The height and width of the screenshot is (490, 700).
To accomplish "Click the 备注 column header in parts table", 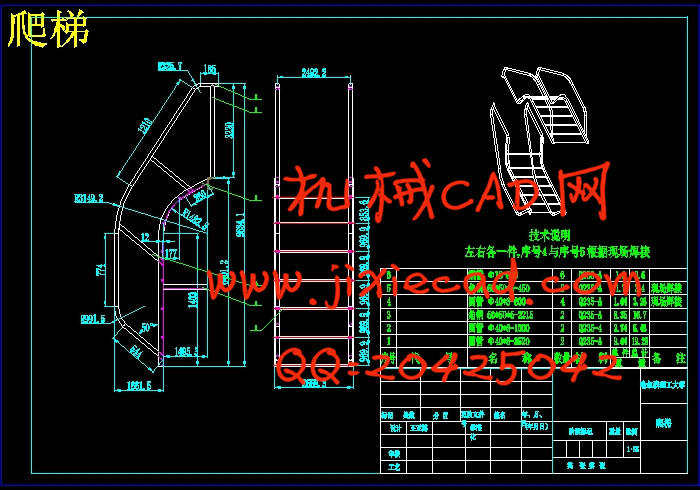I will point(668,357).
